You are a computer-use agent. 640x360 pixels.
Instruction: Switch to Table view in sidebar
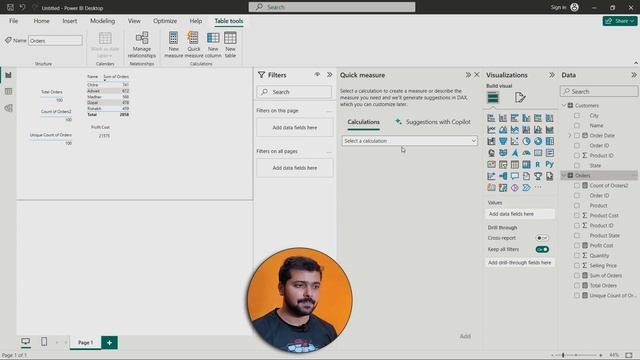coord(8,91)
